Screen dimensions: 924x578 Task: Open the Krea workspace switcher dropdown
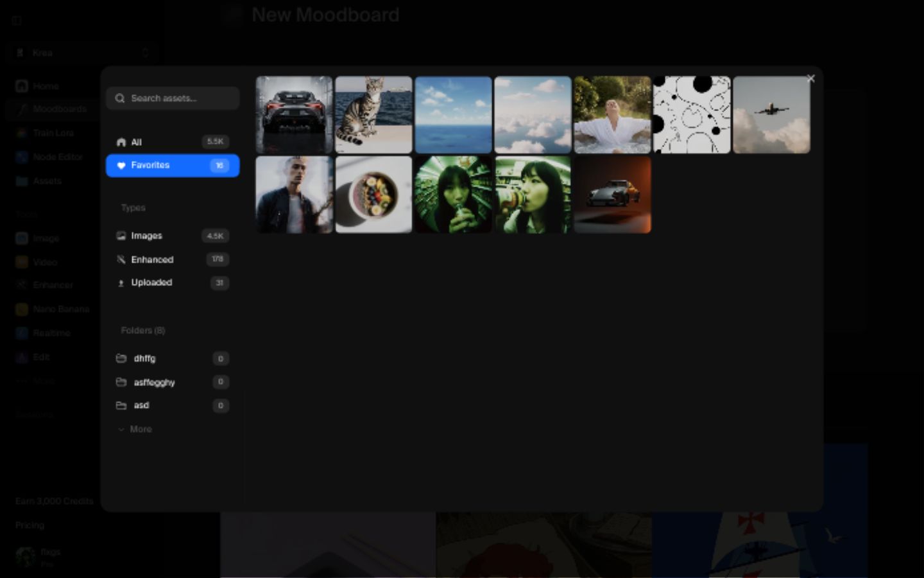point(81,53)
